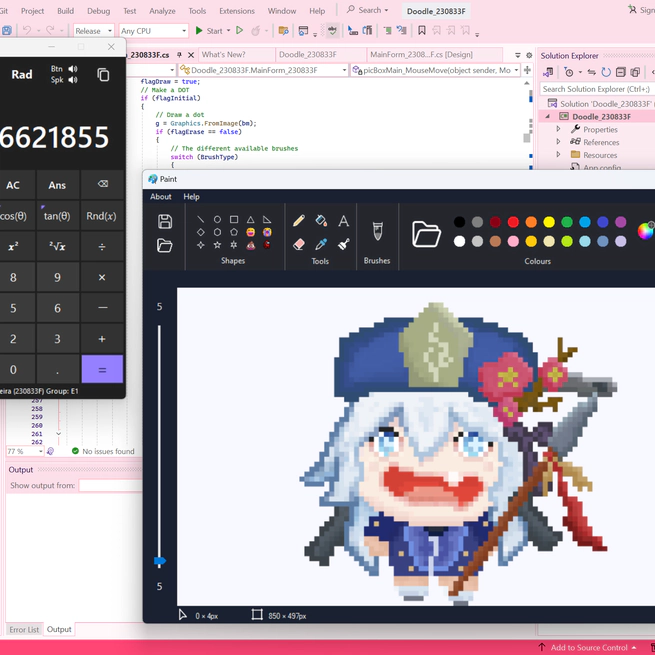Click the Bookmark icon in Visual Studio toolbar
Viewport: 655px width, 655px height.
pos(422,30)
